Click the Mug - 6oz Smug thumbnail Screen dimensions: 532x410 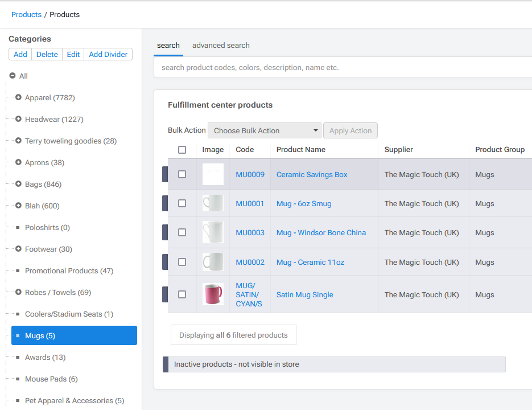pyautogui.click(x=213, y=203)
